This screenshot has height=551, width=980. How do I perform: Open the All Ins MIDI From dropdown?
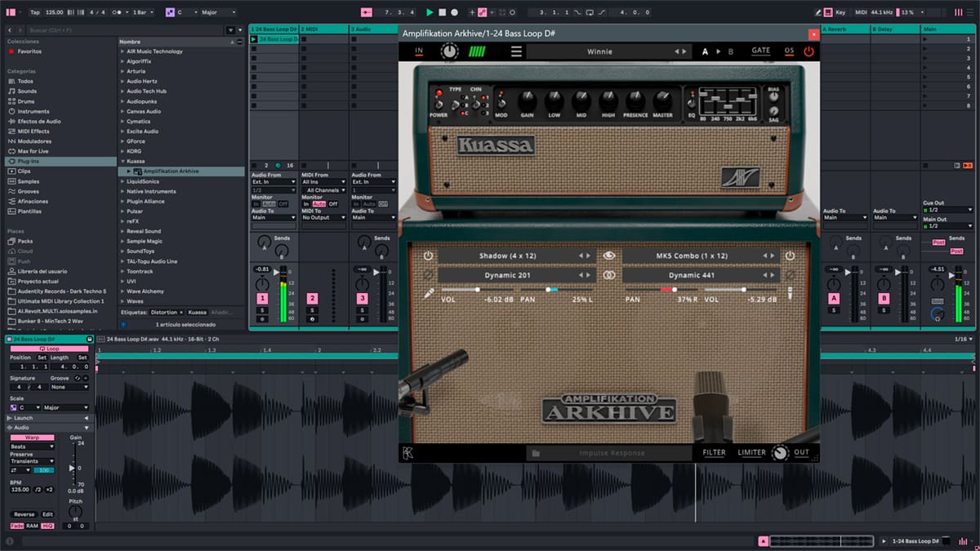coord(323,181)
